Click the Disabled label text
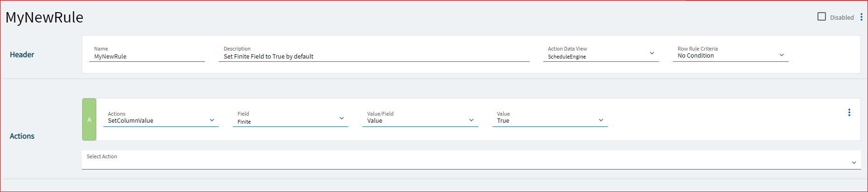 [x=842, y=17]
